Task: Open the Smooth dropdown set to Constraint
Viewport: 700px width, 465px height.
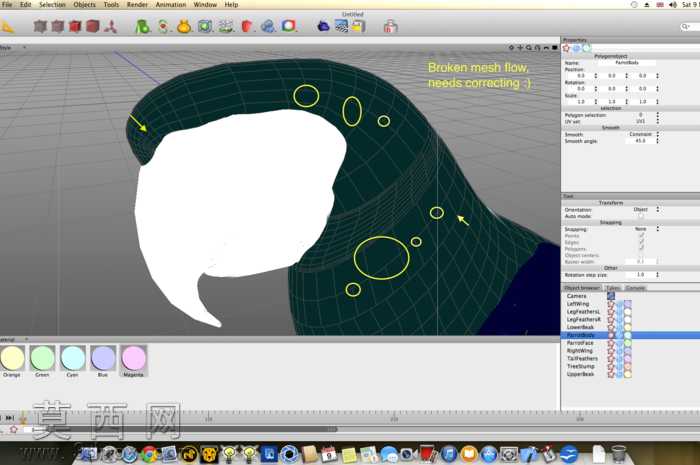Action: point(642,134)
